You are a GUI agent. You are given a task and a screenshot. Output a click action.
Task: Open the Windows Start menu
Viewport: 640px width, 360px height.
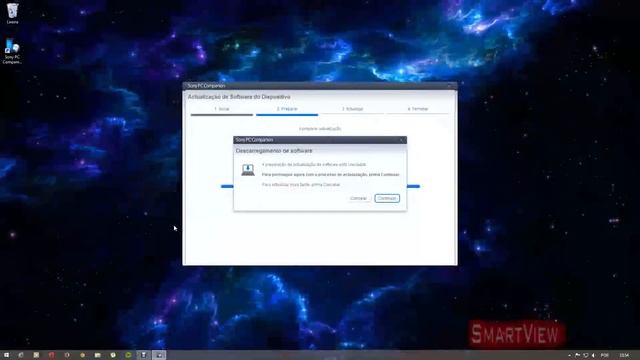(6, 355)
